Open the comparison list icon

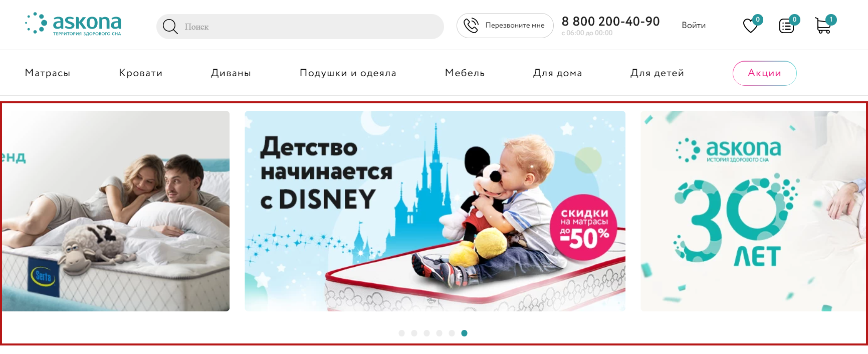(x=787, y=26)
